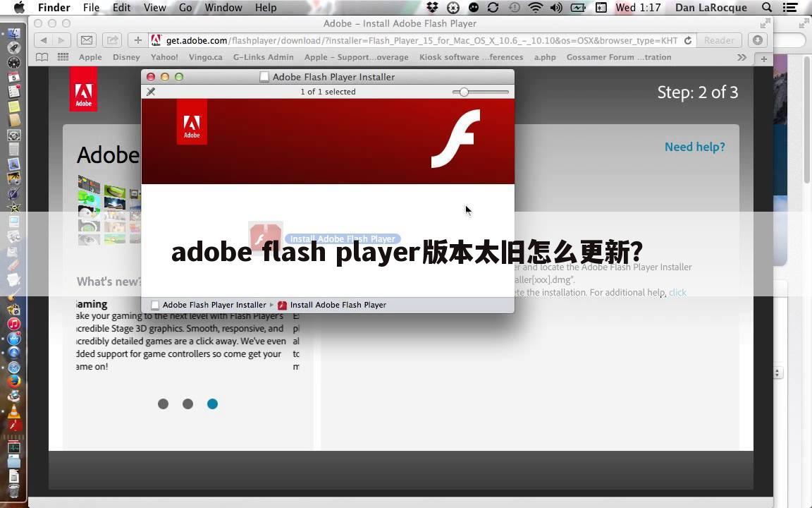Click the Need help? link

(x=695, y=147)
